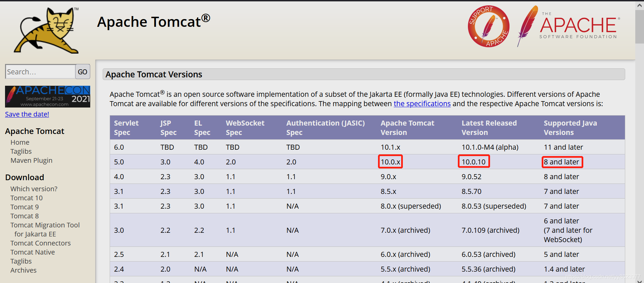Open Taglibs under Apache Tomcat section
Viewport: 644px width, 283px height.
(x=21, y=151)
